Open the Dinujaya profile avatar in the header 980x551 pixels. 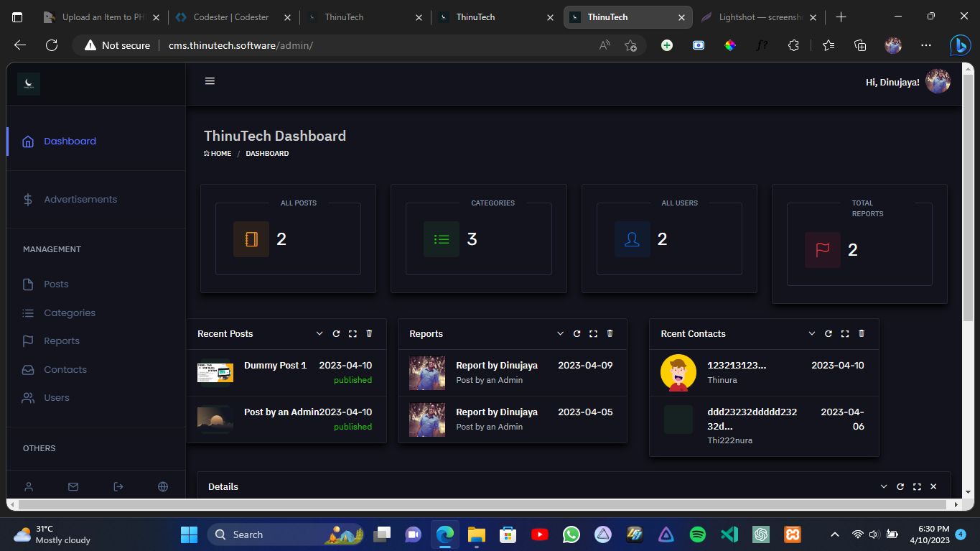(938, 82)
